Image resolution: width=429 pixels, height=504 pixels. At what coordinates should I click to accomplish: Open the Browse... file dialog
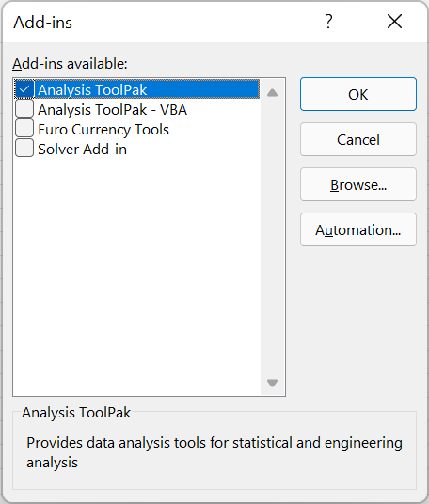coord(358,184)
